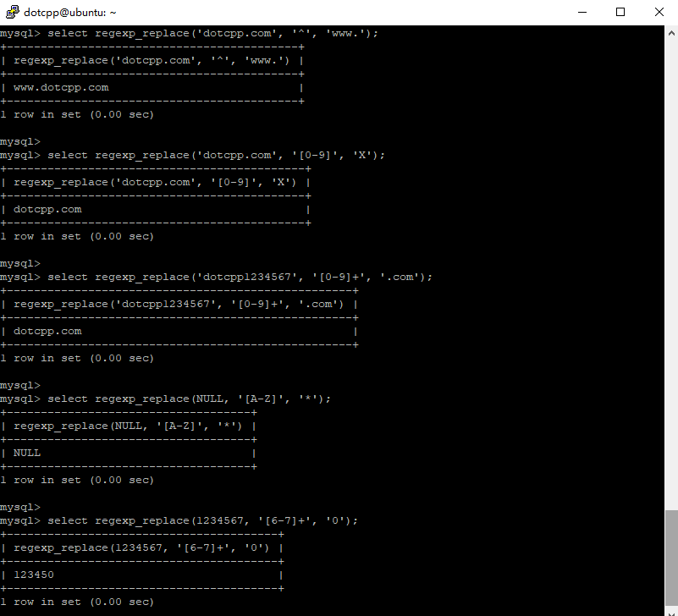Click 'dotcpp.com' result under '[0-9]+' header
The width and height of the screenshot is (678, 616).
coord(47,332)
